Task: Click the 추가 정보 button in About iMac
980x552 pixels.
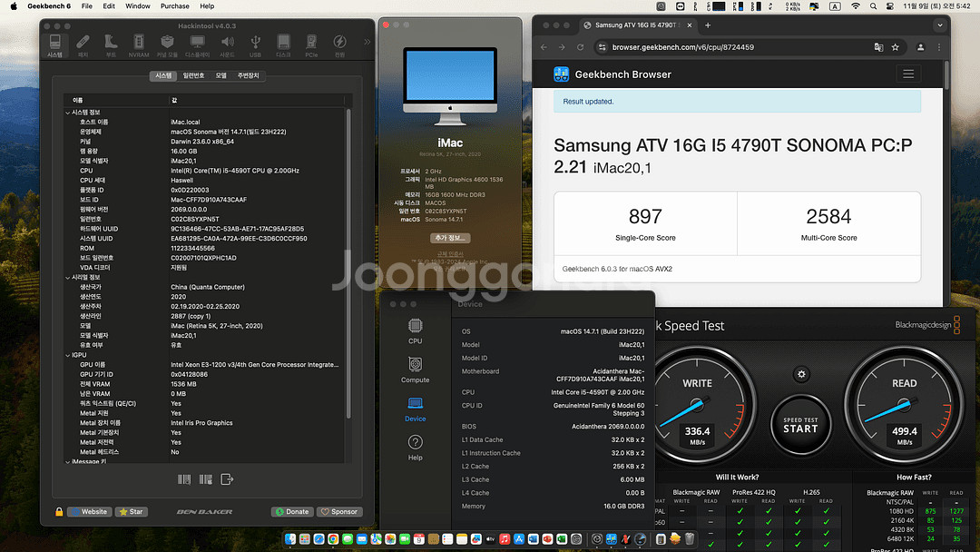Action: (x=450, y=238)
